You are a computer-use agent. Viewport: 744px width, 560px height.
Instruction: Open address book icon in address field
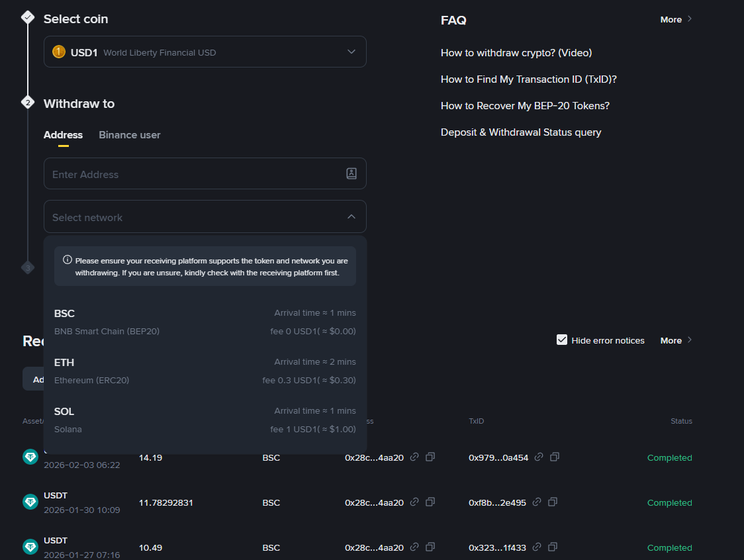[x=351, y=173]
